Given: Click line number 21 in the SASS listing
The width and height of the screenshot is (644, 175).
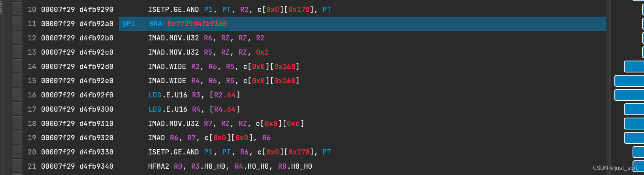Looking at the screenshot, I should tap(32, 166).
